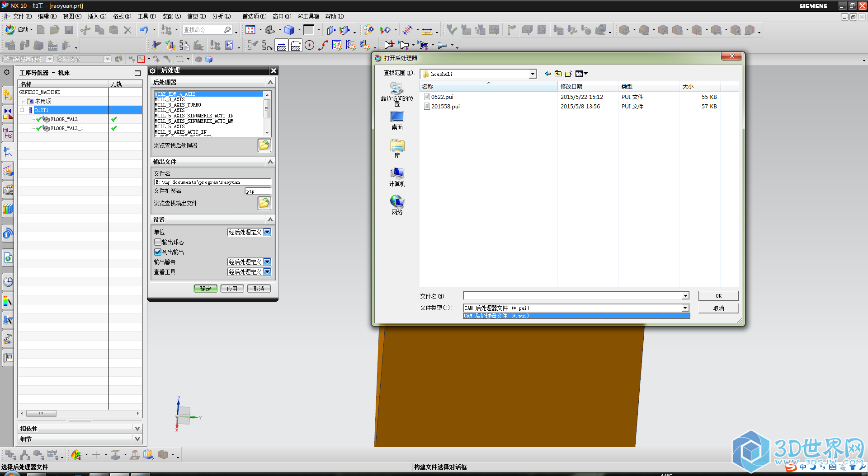Viewport: 868px width, 476px height.
Task: Open the views menu dropdown in file dialog
Action: pyautogui.click(x=581, y=74)
